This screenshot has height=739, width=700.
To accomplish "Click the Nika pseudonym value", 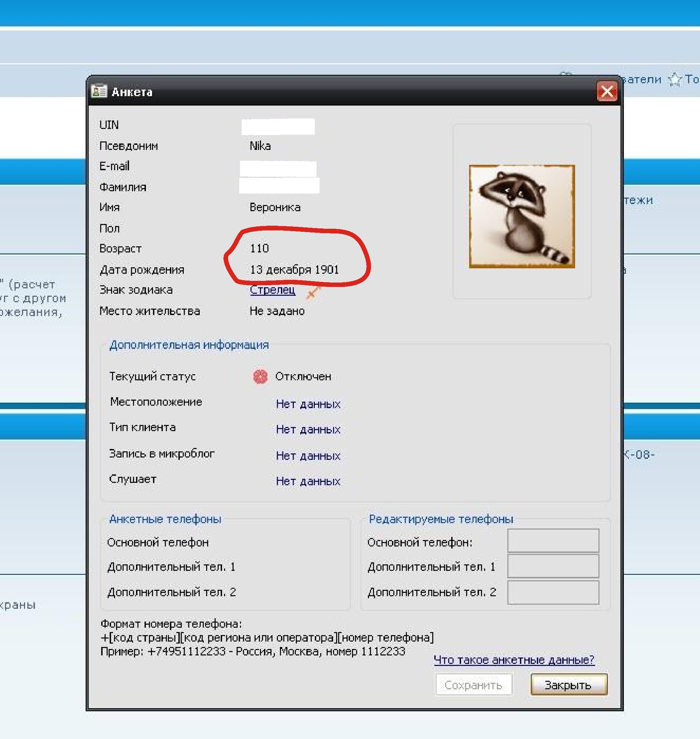I will [x=260, y=146].
